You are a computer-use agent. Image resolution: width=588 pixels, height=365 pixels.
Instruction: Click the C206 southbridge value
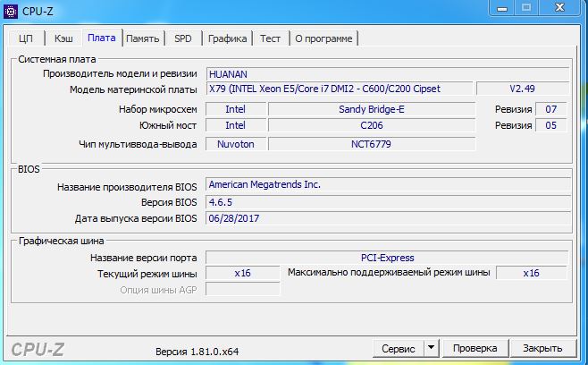pyautogui.click(x=372, y=125)
